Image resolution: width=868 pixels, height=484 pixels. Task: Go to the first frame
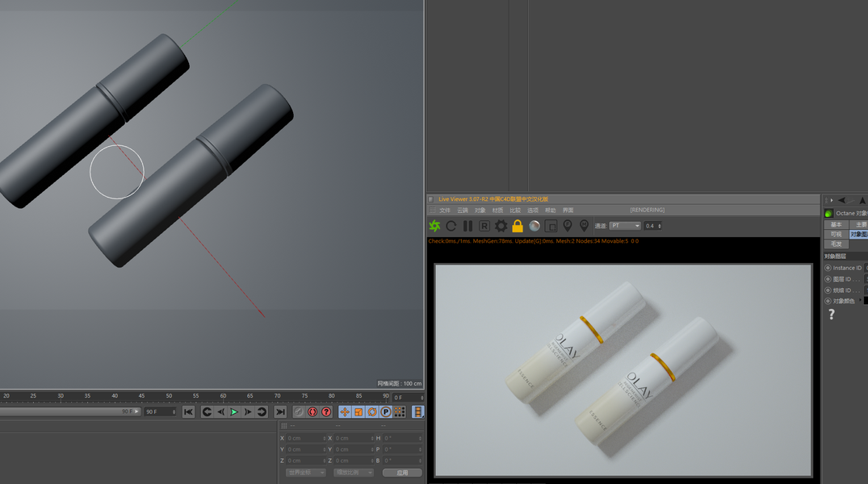[x=188, y=411]
